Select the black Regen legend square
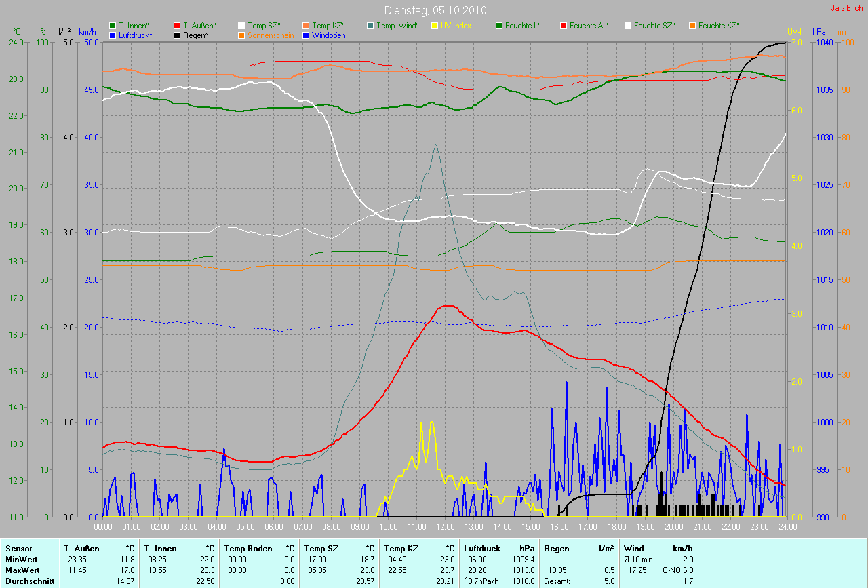Image resolution: width=868 pixels, height=588 pixels. (177, 35)
